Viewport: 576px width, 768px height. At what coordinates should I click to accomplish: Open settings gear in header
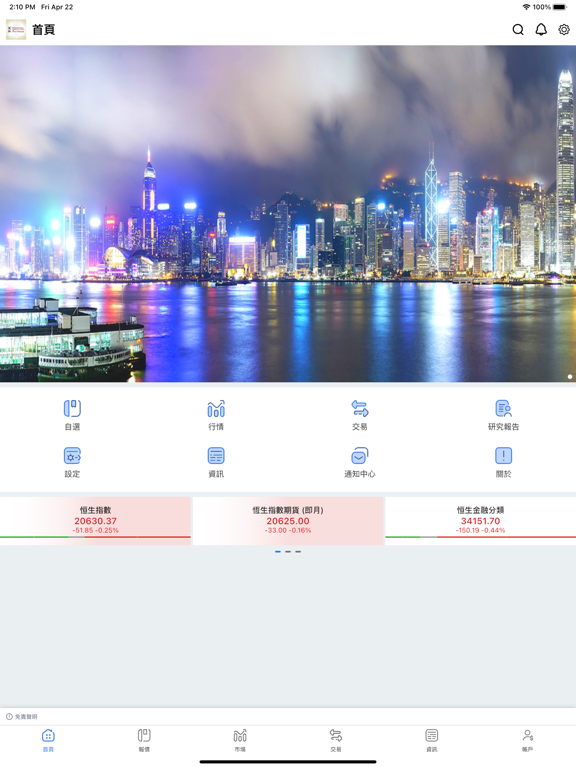point(564,30)
